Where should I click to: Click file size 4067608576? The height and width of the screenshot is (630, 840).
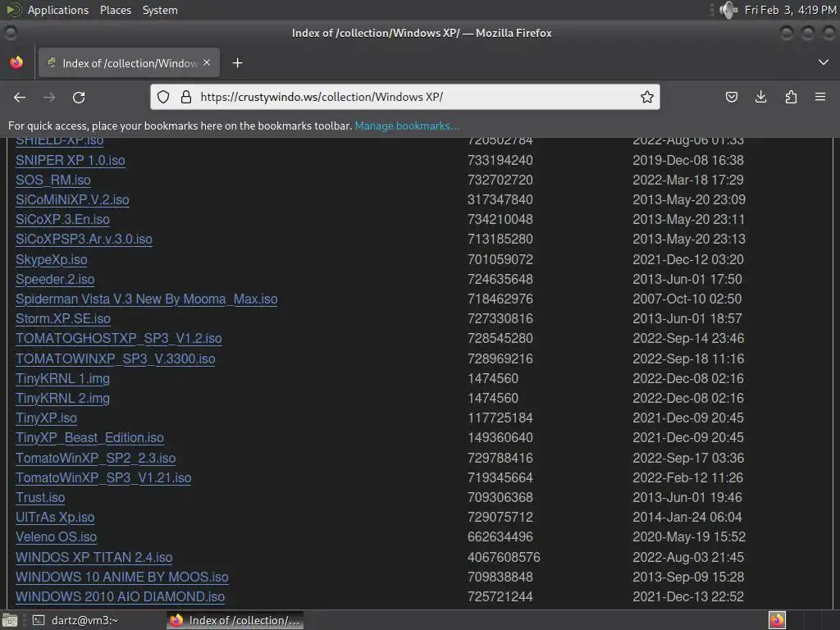(504, 557)
